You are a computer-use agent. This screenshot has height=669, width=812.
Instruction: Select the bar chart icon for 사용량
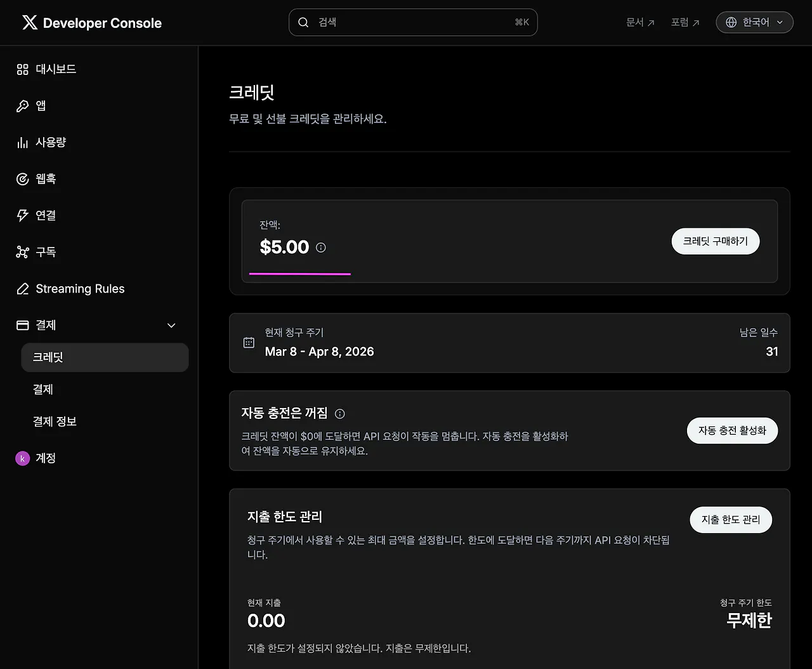[23, 143]
